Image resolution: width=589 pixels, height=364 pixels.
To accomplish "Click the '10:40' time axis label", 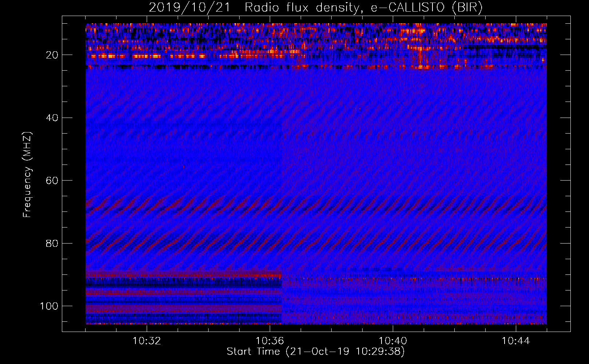I will (x=393, y=341).
